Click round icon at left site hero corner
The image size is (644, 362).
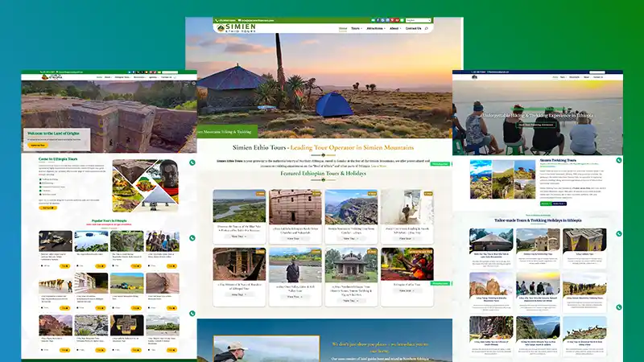pyautogui.click(x=194, y=84)
